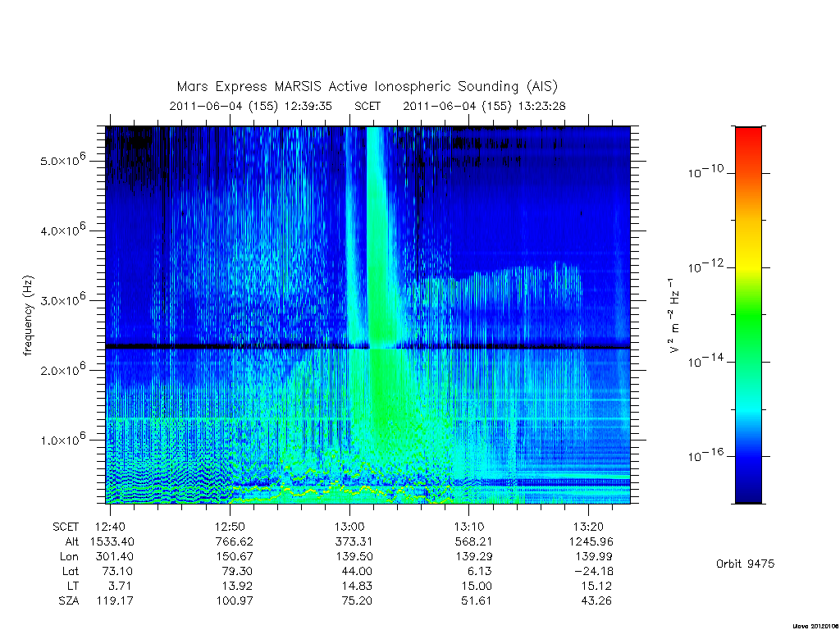Click the altitude value 568.21

pos(473,542)
